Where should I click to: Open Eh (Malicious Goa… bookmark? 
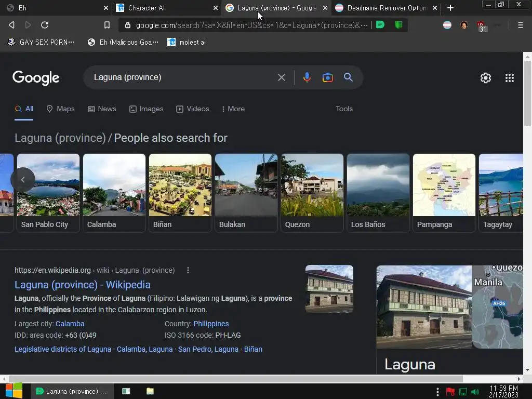click(x=123, y=42)
